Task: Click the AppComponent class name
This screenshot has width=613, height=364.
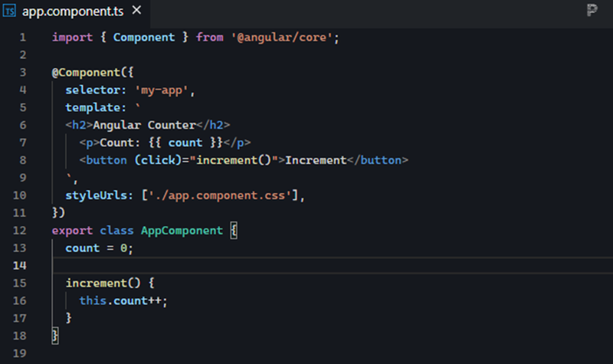Action: click(181, 231)
